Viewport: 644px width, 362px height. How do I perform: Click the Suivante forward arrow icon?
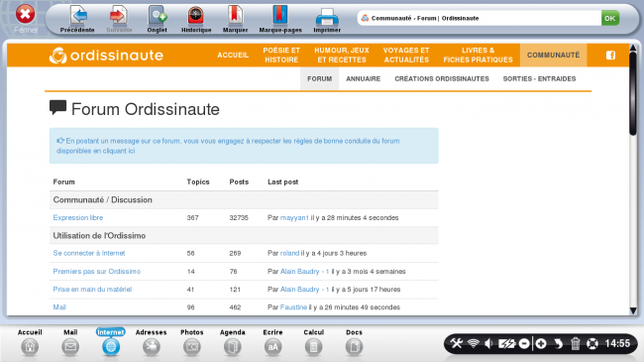coord(119,16)
